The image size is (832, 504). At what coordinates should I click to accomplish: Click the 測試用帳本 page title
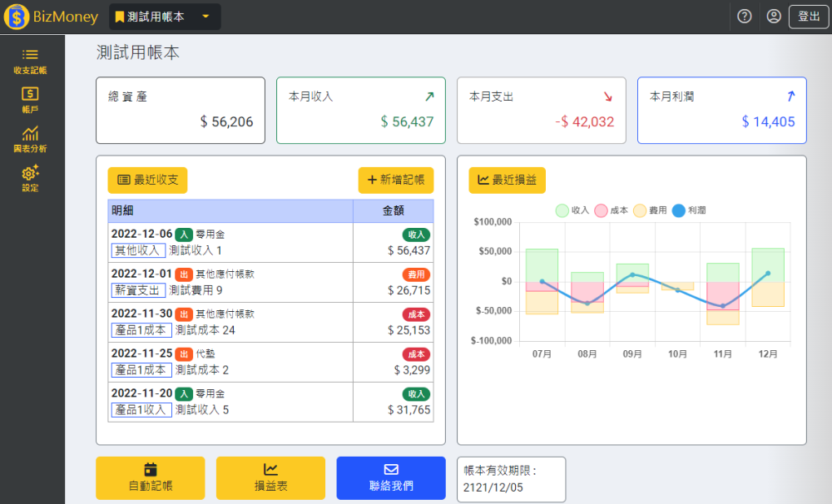click(138, 52)
